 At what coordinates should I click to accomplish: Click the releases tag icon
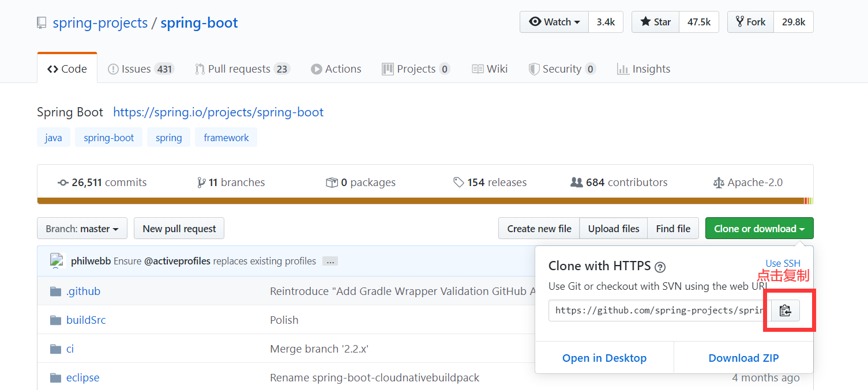[x=459, y=183]
